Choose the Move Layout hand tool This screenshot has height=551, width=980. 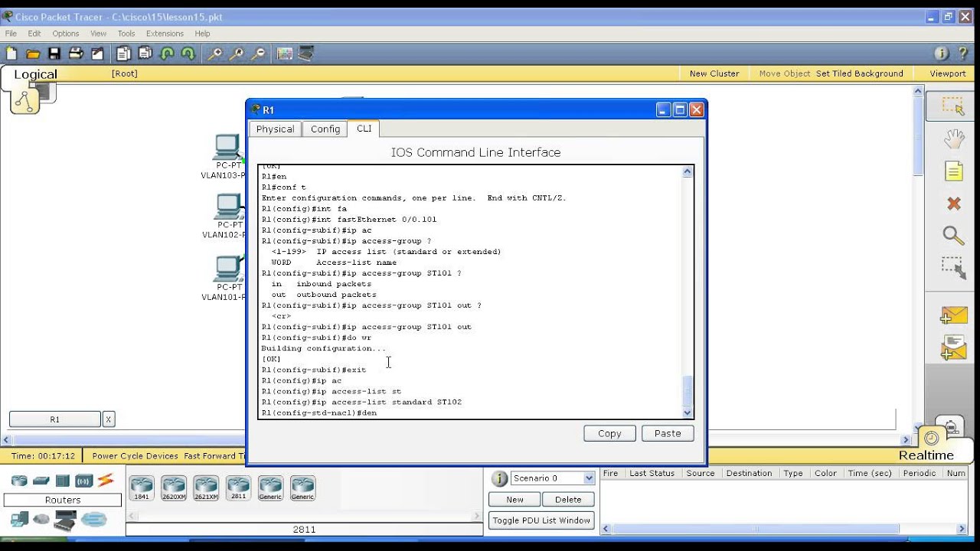[x=953, y=139]
